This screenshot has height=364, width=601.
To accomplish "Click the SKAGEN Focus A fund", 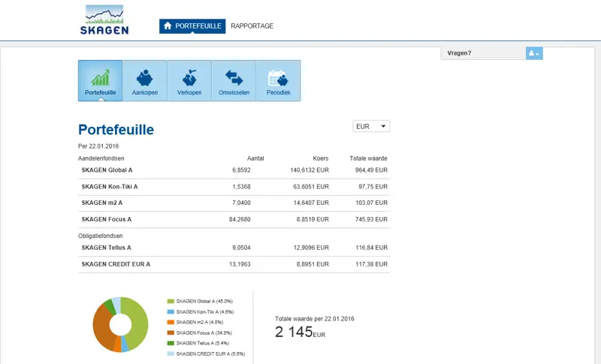I will [107, 219].
